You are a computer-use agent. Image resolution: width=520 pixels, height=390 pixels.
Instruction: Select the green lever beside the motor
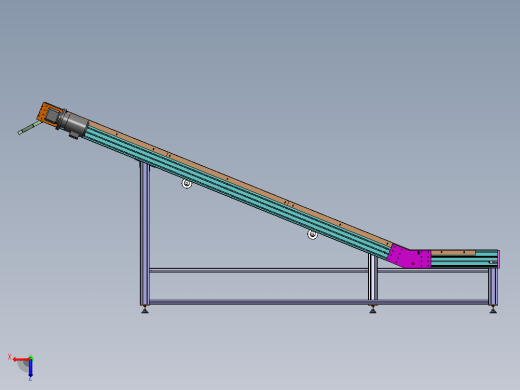click(28, 128)
